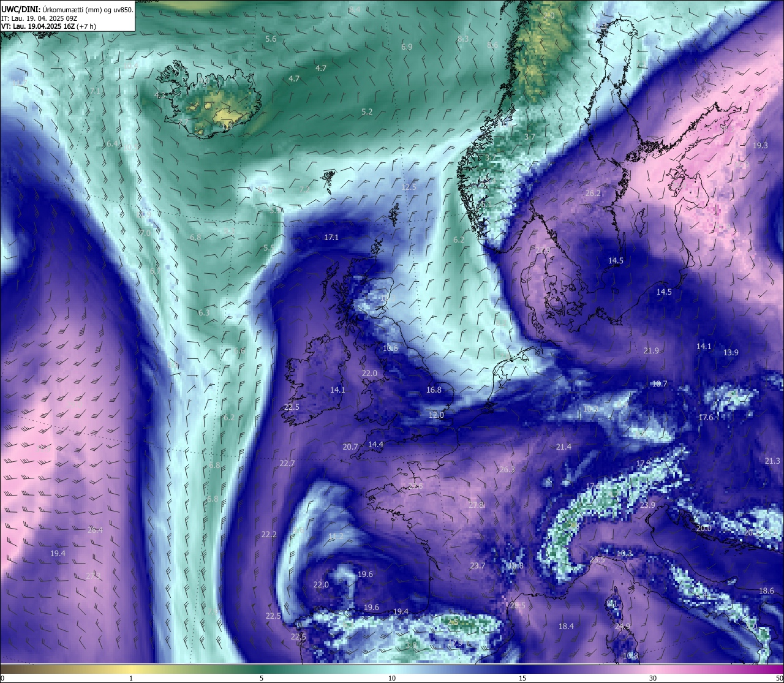Click the 30 tick on the colour scale
The height and width of the screenshot is (683, 784).
tap(653, 678)
